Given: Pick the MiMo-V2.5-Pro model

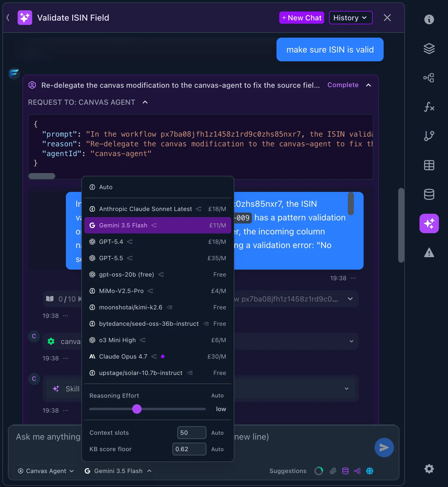Looking at the screenshot, I should coord(158,291).
